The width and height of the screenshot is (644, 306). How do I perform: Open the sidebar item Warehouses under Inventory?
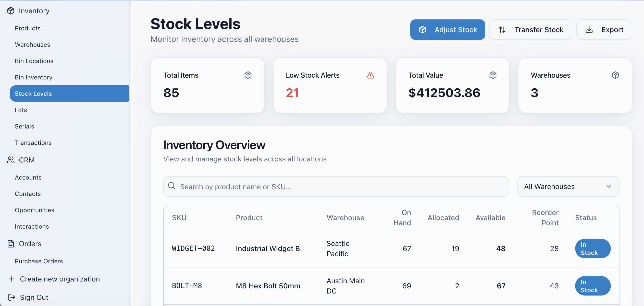click(32, 44)
